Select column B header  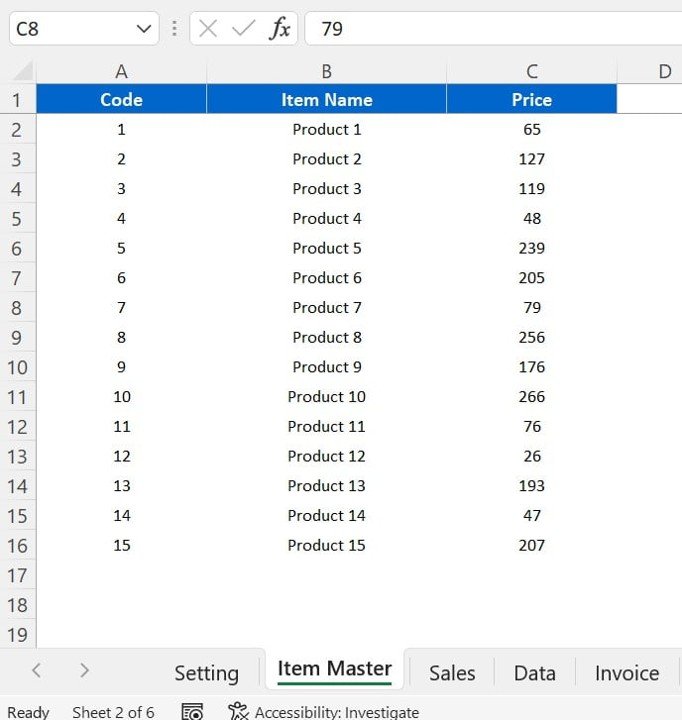tap(327, 71)
